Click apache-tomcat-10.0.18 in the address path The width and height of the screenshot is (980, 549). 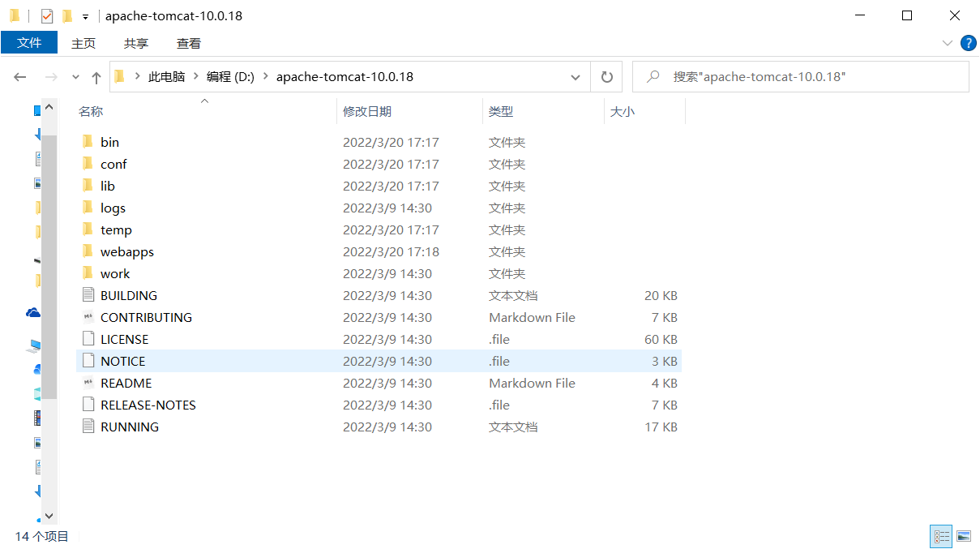click(x=344, y=77)
